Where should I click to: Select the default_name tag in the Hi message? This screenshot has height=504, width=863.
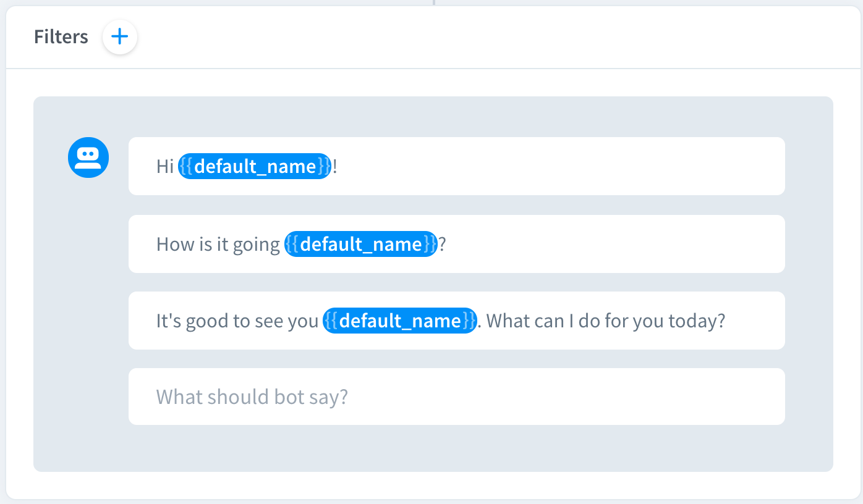[255, 166]
